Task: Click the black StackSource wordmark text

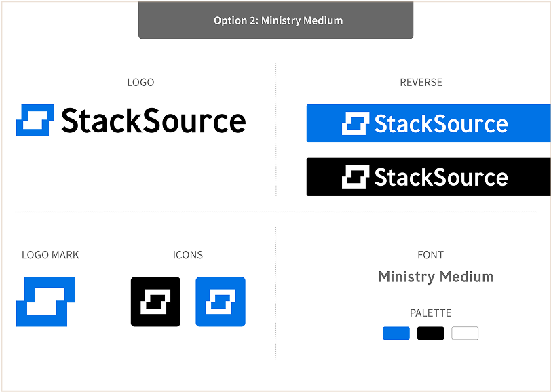Action: (153, 121)
